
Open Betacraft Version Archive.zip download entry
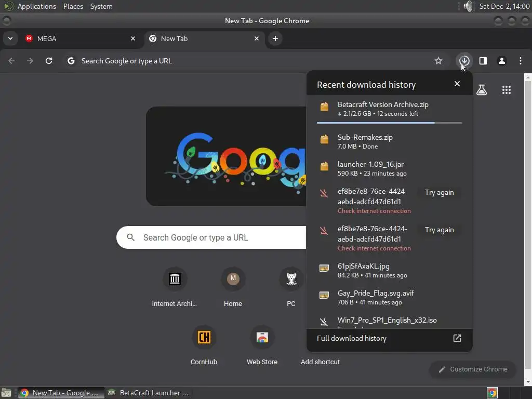pyautogui.click(x=389, y=109)
